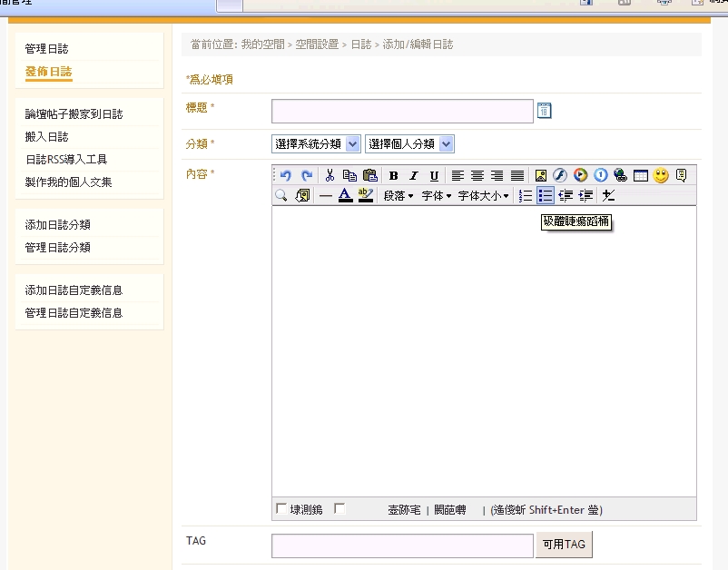The height and width of the screenshot is (570, 728).
Task: Click the paste clipboard icon
Action: pyautogui.click(x=370, y=175)
